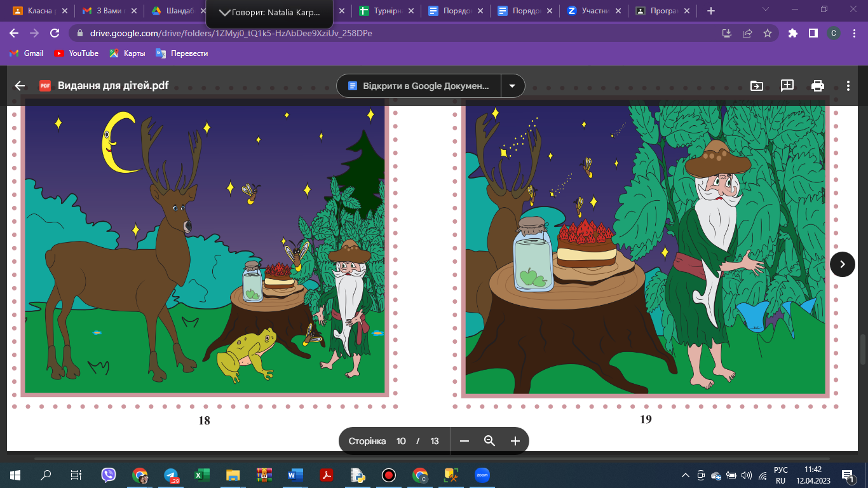Open the YouTube bookmark
Image resolution: width=868 pixels, height=488 pixels.
(x=76, y=53)
